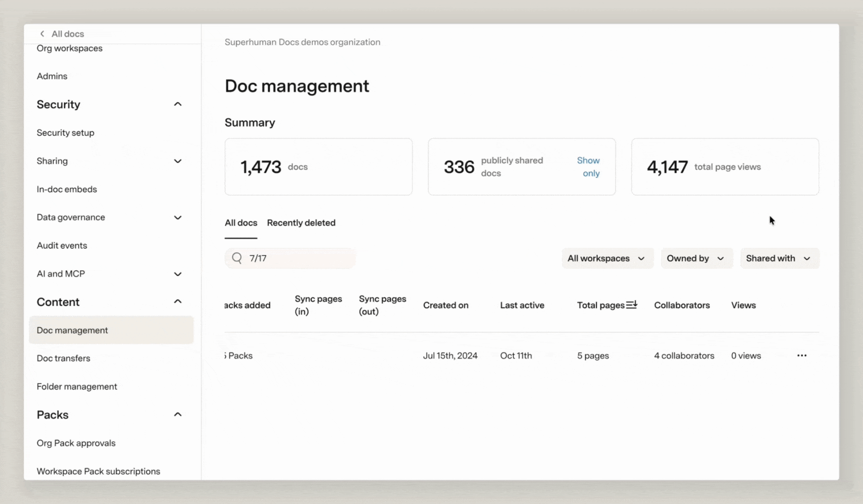Open the Owned by filter dropdown

[696, 258]
